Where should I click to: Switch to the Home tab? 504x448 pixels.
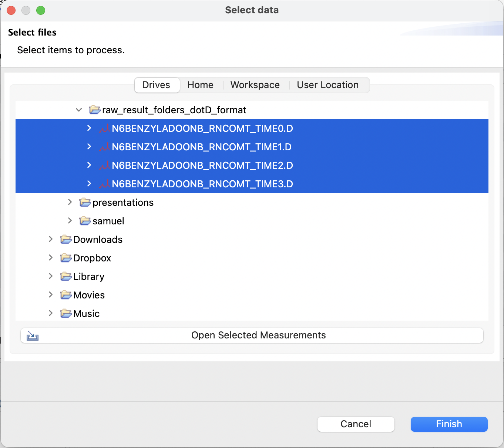201,85
